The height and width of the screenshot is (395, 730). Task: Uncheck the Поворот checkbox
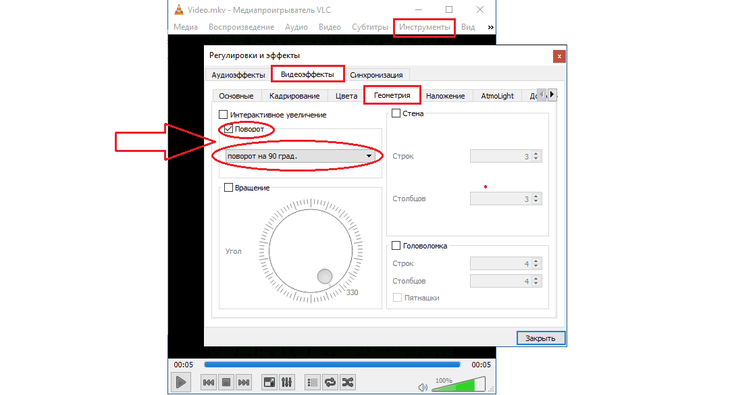(229, 129)
